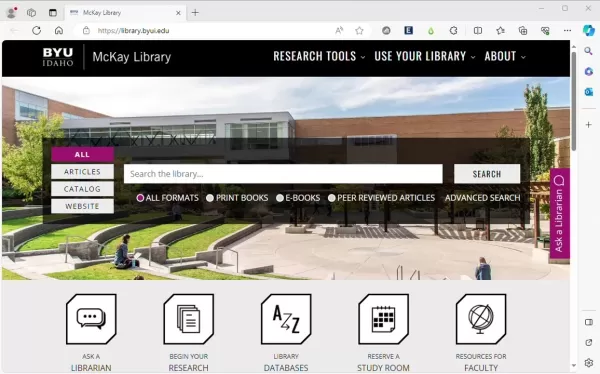Open the Library DATABASES text link
The image size is (600, 374).
pyautogui.click(x=286, y=368)
